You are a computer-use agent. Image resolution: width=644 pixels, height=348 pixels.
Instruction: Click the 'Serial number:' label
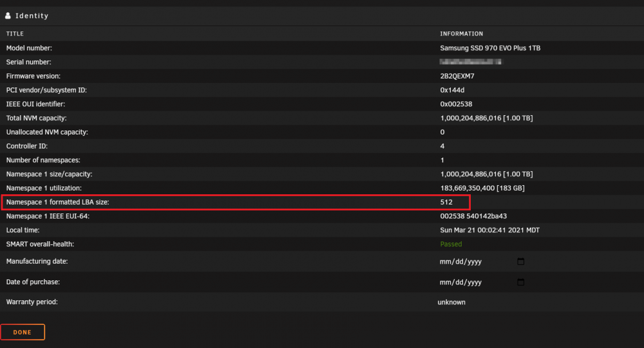point(29,62)
